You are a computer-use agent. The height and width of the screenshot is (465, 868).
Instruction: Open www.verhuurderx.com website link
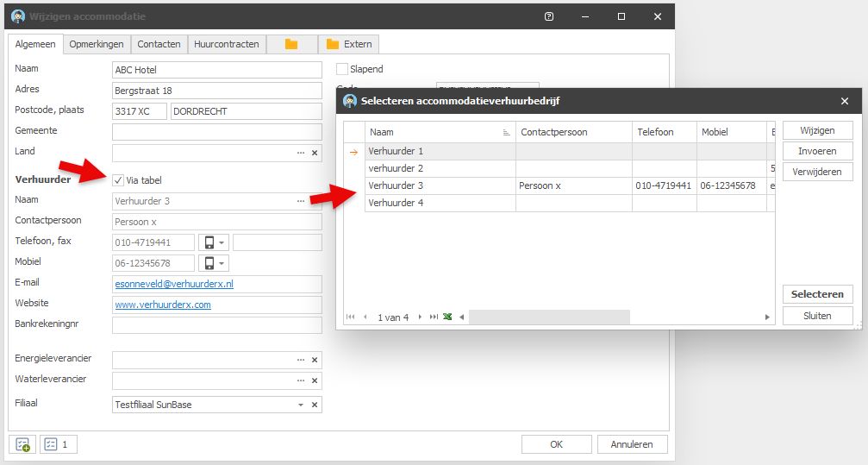click(x=163, y=305)
